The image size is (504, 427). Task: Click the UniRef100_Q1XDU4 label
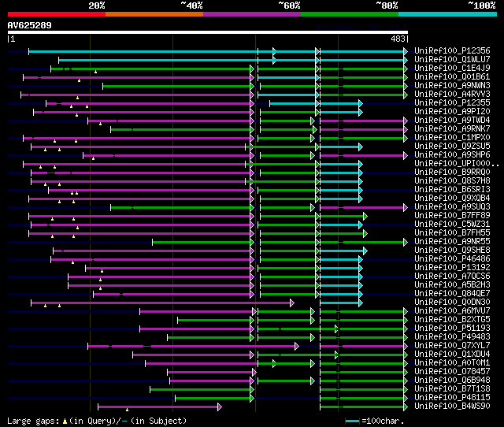(452, 355)
